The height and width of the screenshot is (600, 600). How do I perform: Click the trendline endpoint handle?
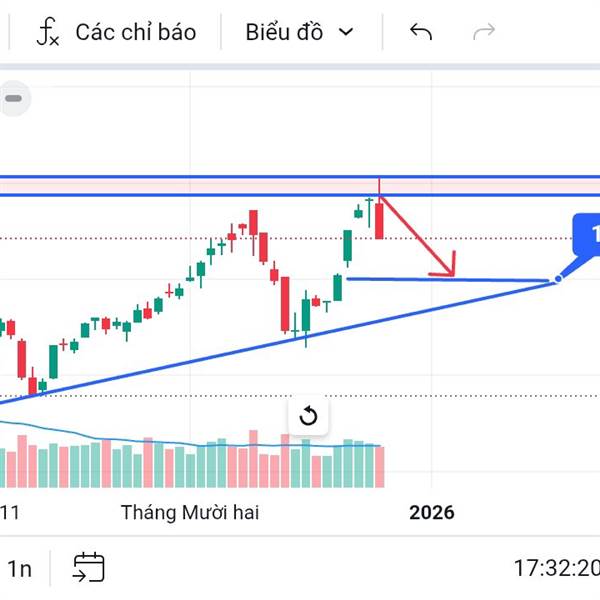pos(558,279)
